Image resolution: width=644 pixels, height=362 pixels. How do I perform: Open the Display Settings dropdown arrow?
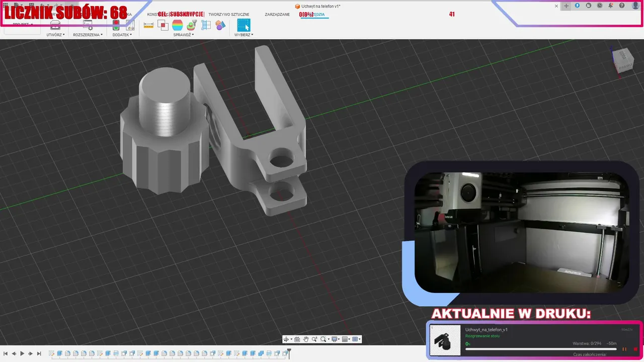[x=340, y=339]
